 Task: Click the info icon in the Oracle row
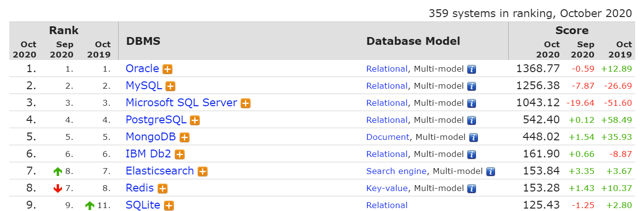point(472,69)
